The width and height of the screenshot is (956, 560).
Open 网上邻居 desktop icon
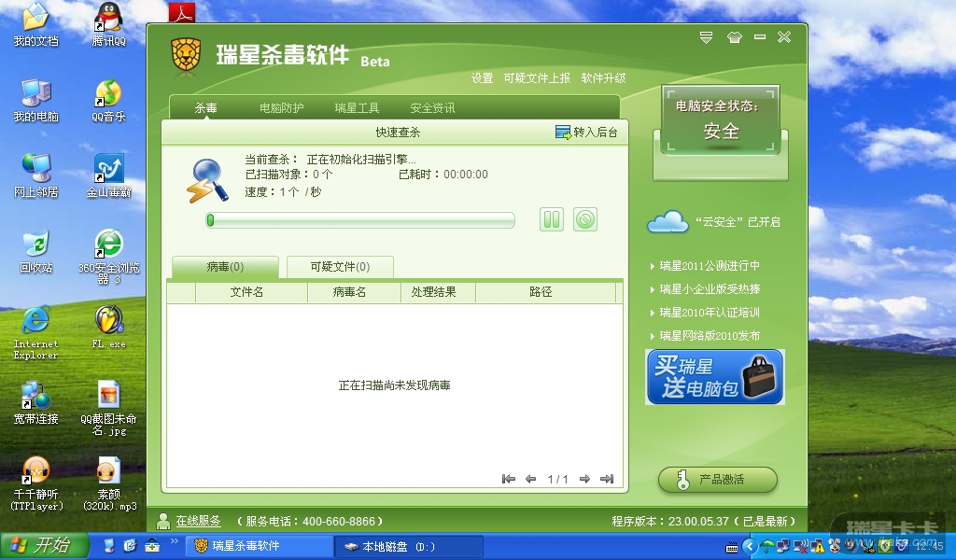[36, 176]
